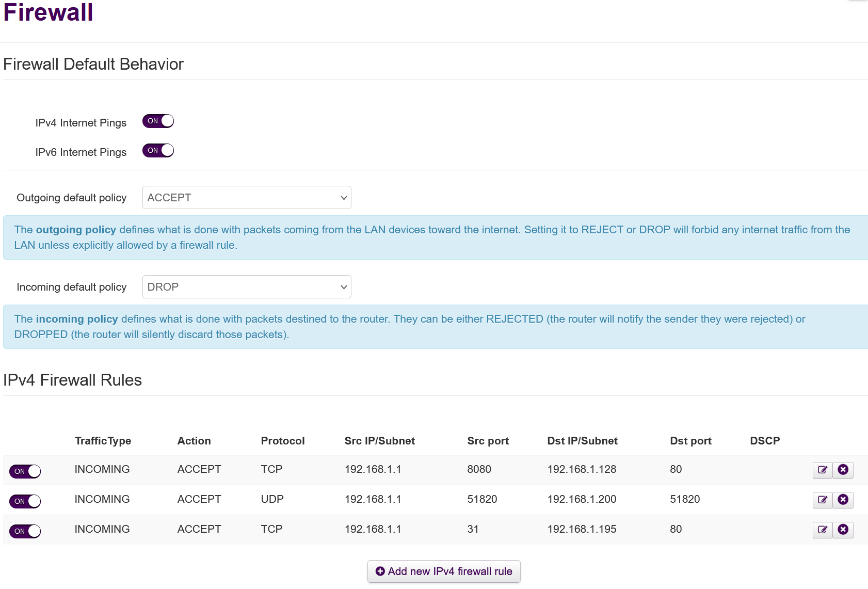This screenshot has height=589, width=868.
Task: Disable IPv6 Internet Pings switch
Action: pyautogui.click(x=158, y=151)
